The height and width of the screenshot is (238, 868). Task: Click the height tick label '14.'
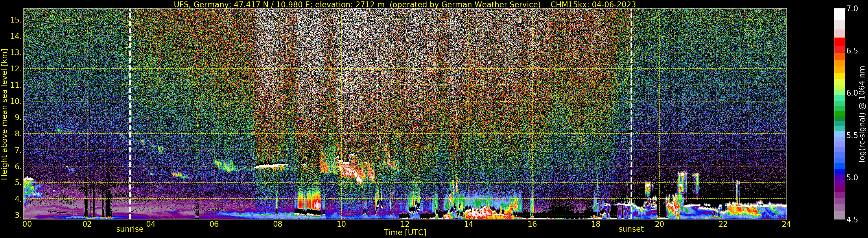[x=16, y=36]
